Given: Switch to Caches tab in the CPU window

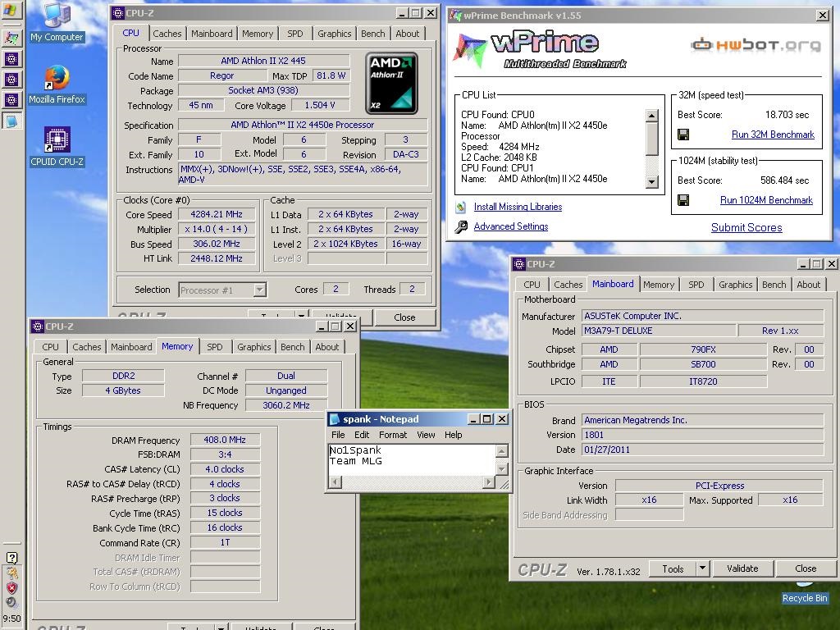Looking at the screenshot, I should 167,33.
